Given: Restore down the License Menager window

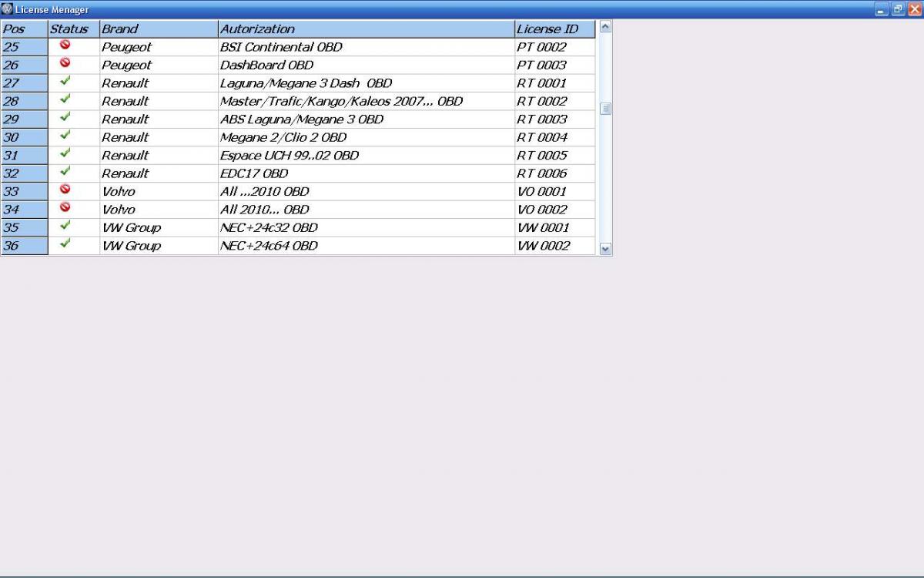Looking at the screenshot, I should tap(899, 9).
